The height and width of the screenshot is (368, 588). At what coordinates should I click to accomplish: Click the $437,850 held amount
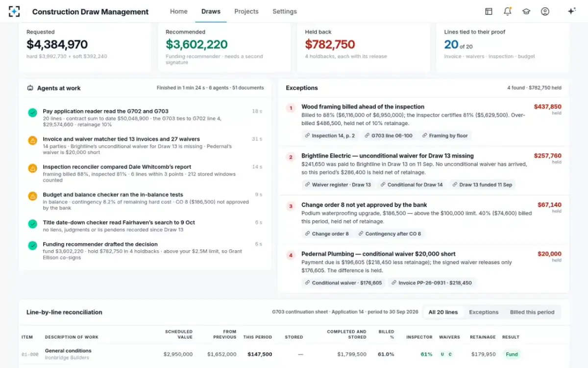pyautogui.click(x=548, y=106)
